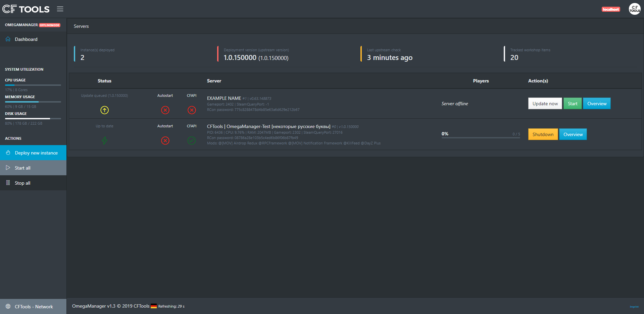Toggle CFAPI for EXAMPLE NAME server
Image resolution: width=644 pixels, height=314 pixels.
(192, 110)
